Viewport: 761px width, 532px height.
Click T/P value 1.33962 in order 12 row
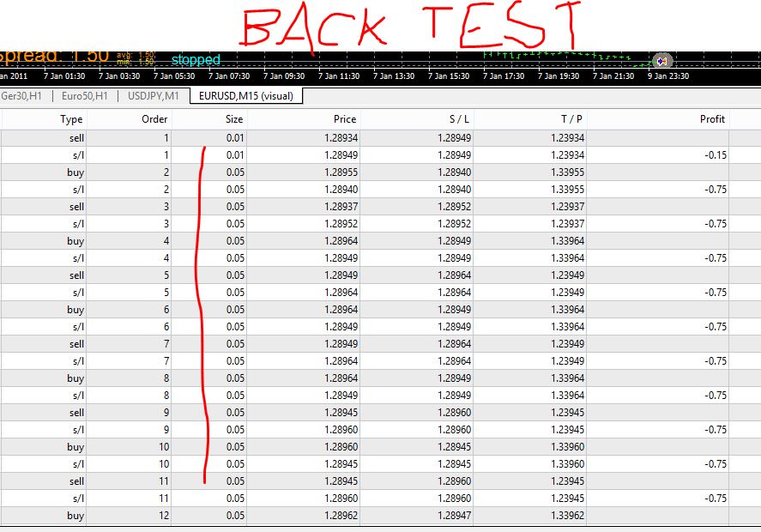coord(567,516)
